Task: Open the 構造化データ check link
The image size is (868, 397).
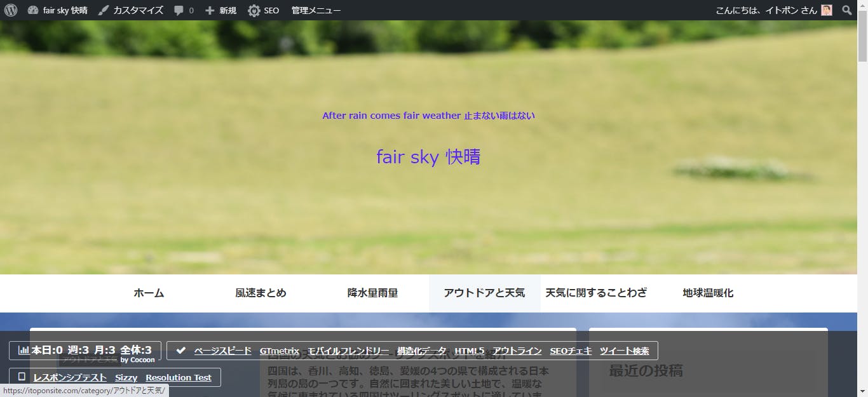Action: coord(422,351)
